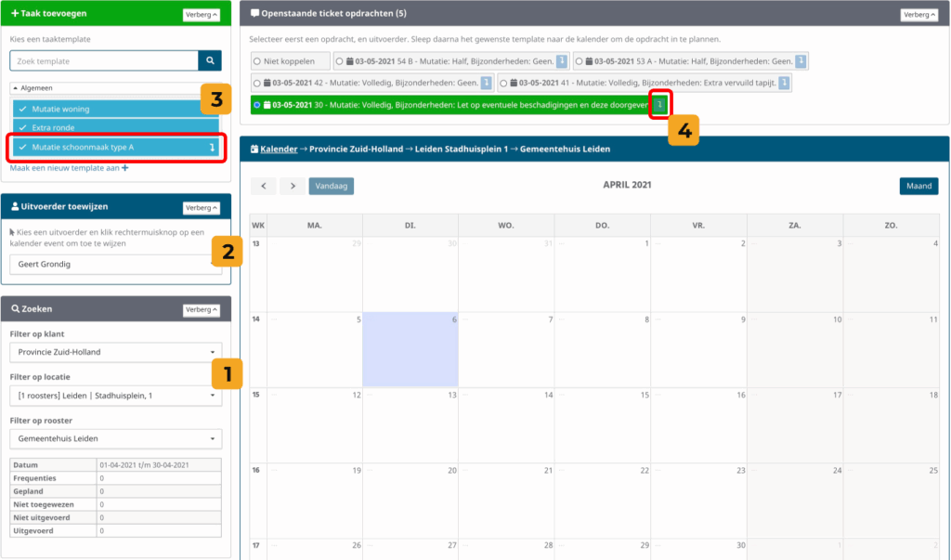Click the info badge on ticket 53 A
951x560 pixels.
(x=801, y=61)
